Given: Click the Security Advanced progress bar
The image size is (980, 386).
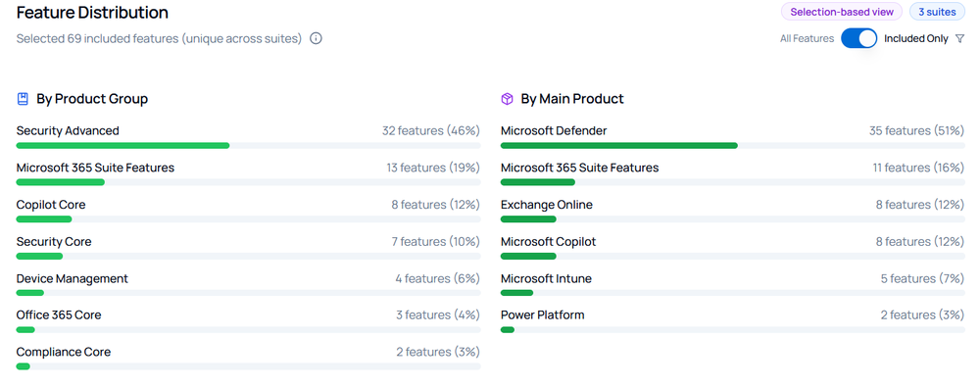Looking at the screenshot, I should pyautogui.click(x=248, y=146).
